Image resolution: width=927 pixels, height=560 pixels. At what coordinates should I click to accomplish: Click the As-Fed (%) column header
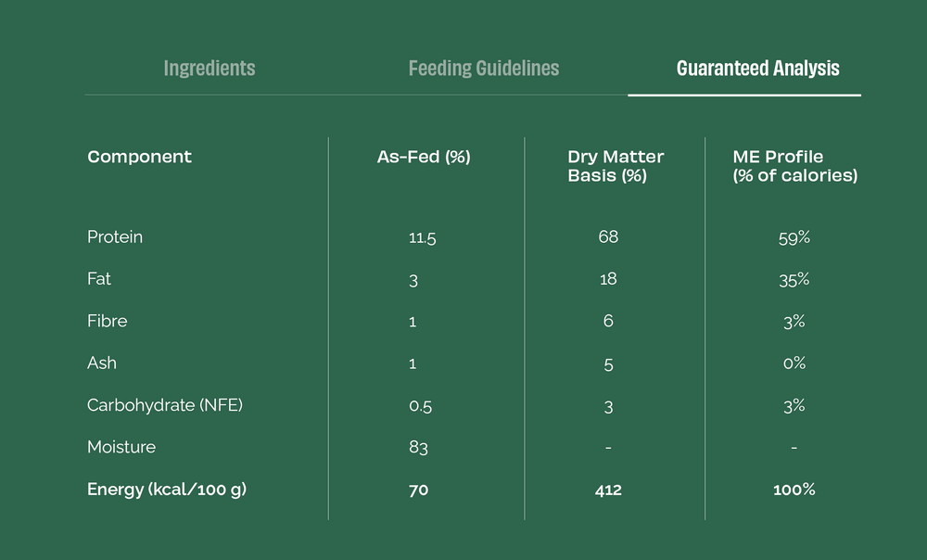[x=424, y=157]
